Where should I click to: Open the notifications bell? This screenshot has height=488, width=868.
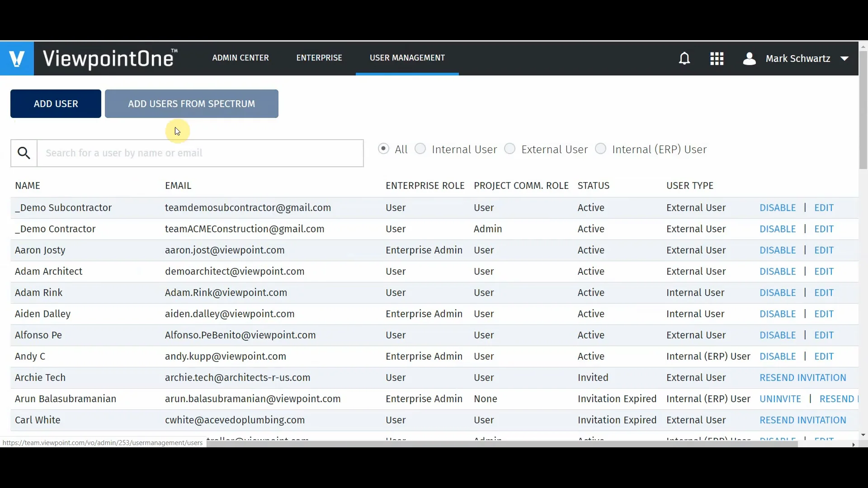click(684, 58)
